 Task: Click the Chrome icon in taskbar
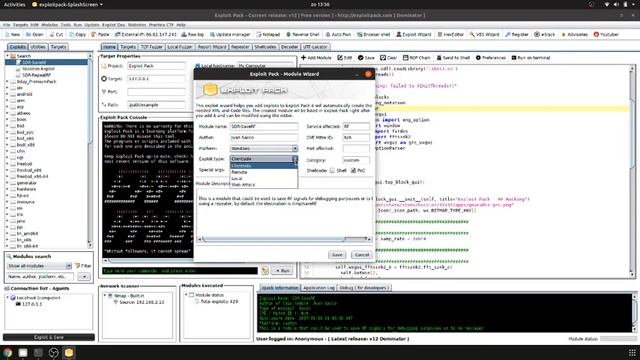pos(7,353)
